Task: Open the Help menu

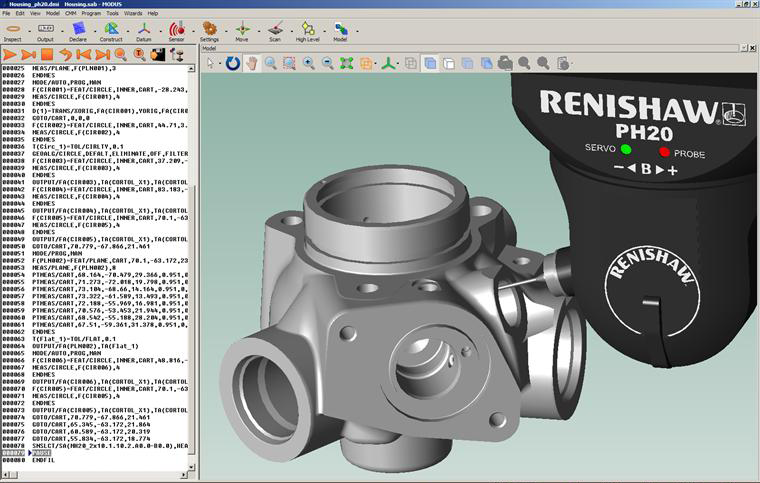Action: [x=153, y=14]
